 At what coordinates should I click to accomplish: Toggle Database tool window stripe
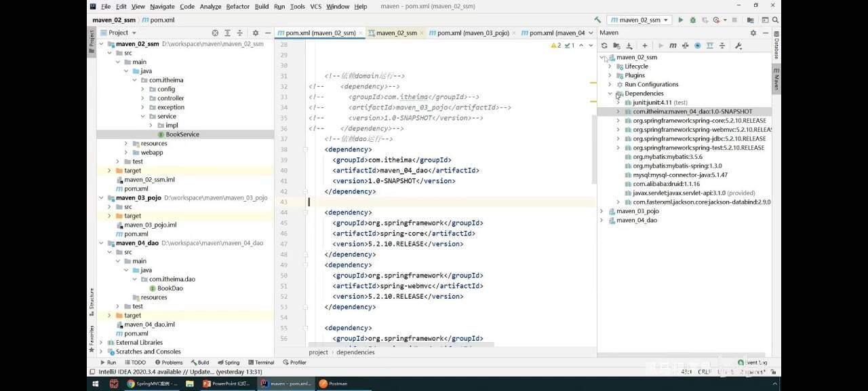pos(776,45)
